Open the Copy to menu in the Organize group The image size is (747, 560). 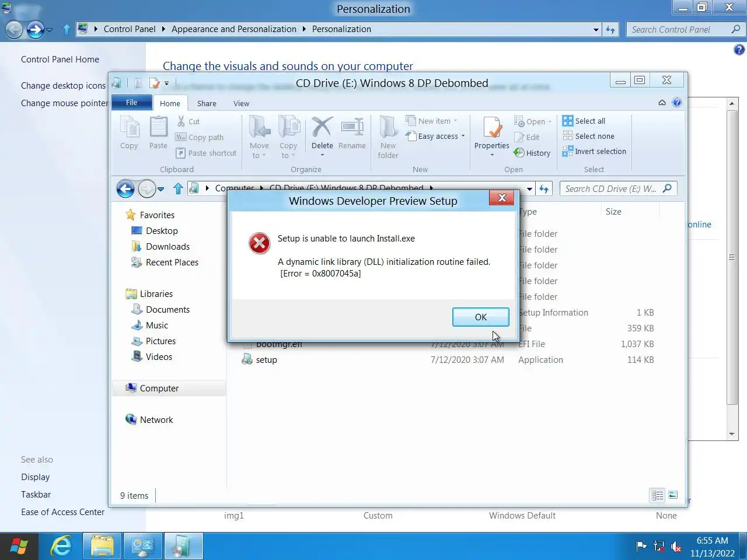[x=288, y=137]
